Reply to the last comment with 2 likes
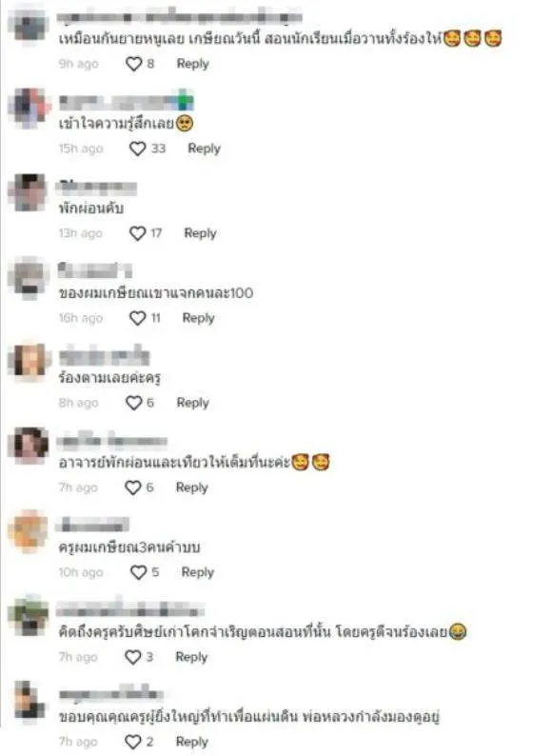The width and height of the screenshot is (552, 756). 192,742
